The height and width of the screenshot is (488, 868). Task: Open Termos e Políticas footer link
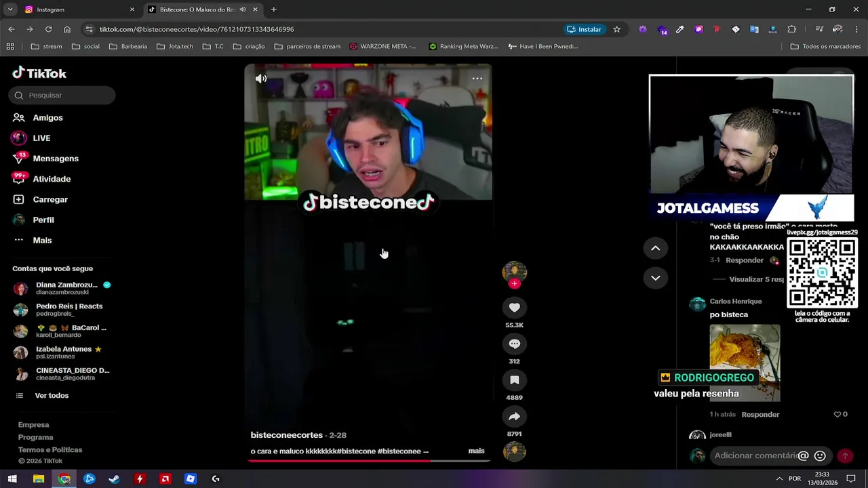point(50,450)
